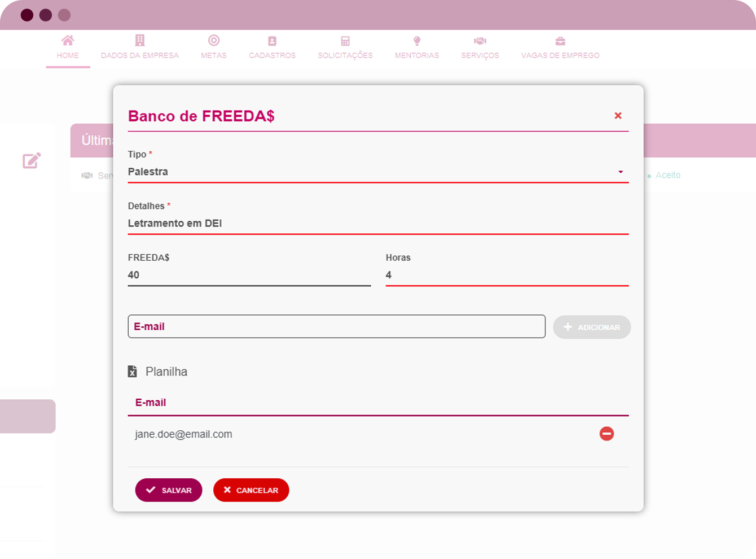Open the Palestra type selection field

tap(367, 172)
